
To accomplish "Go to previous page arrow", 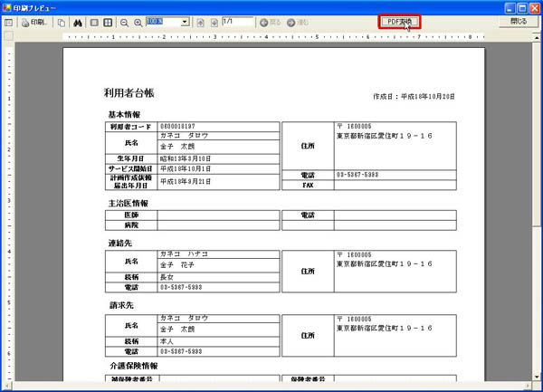I will click(200, 23).
